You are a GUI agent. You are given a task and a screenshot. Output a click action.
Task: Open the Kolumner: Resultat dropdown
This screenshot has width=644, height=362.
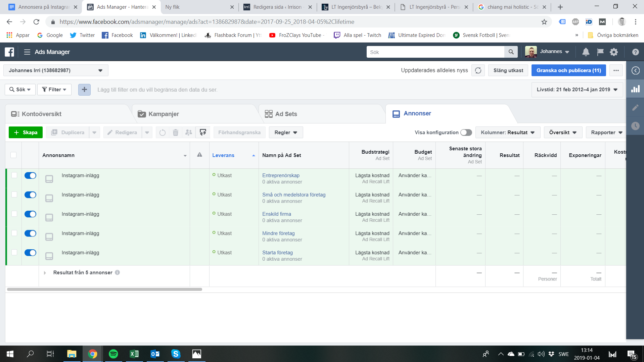(507, 133)
